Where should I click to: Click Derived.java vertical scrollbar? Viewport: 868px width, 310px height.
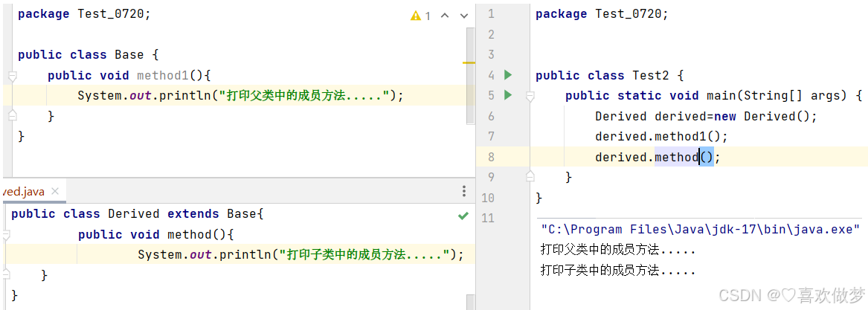(470, 302)
